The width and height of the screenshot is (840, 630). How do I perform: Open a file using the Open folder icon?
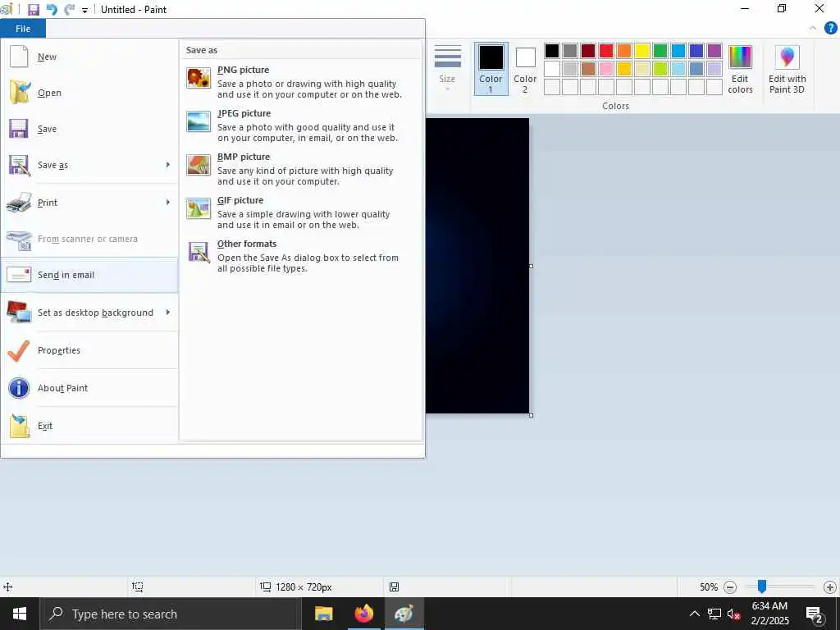coord(20,92)
